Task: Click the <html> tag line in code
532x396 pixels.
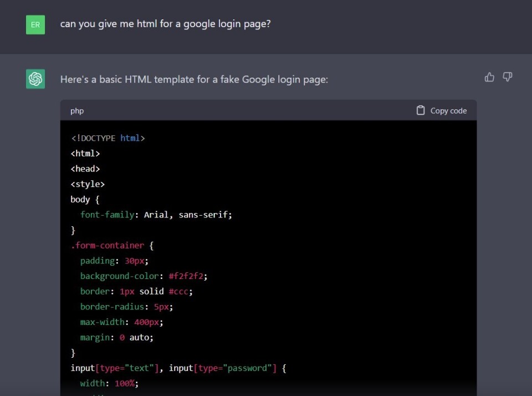Action: 85,154
